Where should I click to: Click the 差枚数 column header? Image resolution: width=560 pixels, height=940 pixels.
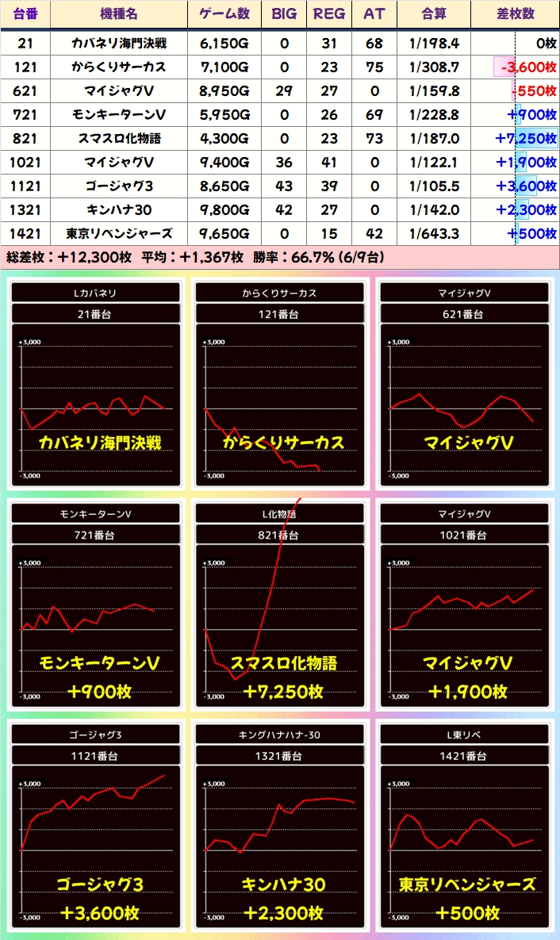click(515, 14)
